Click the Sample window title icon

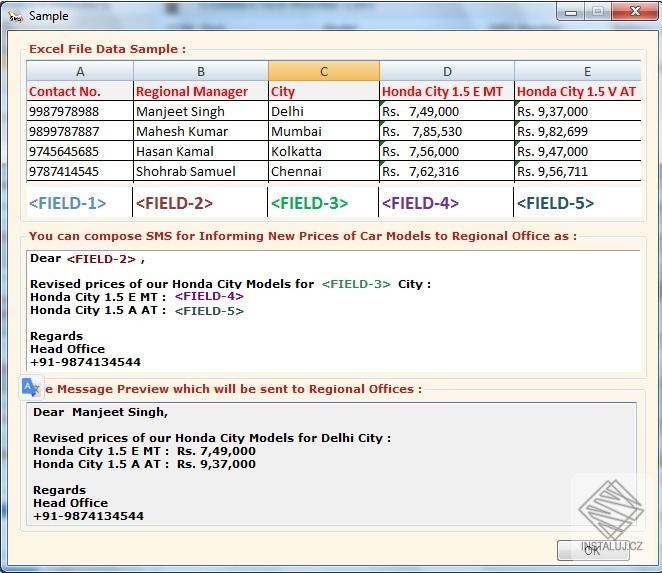(x=15, y=16)
